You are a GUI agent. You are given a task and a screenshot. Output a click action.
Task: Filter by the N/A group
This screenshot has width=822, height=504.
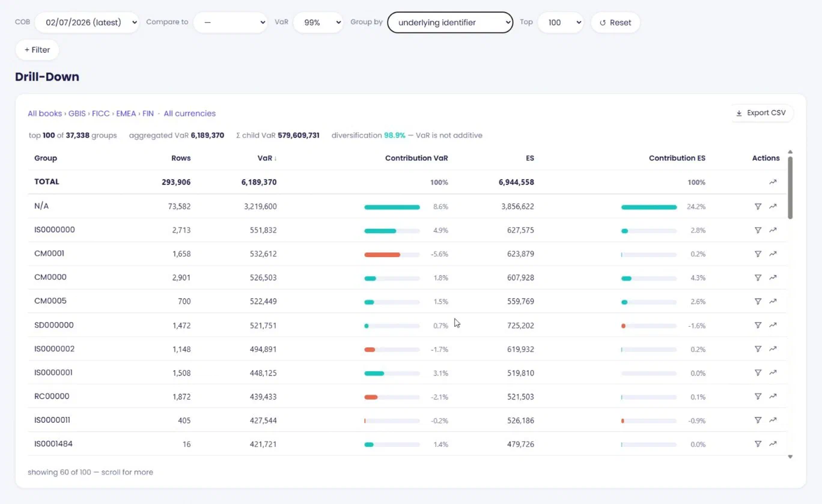click(x=758, y=206)
